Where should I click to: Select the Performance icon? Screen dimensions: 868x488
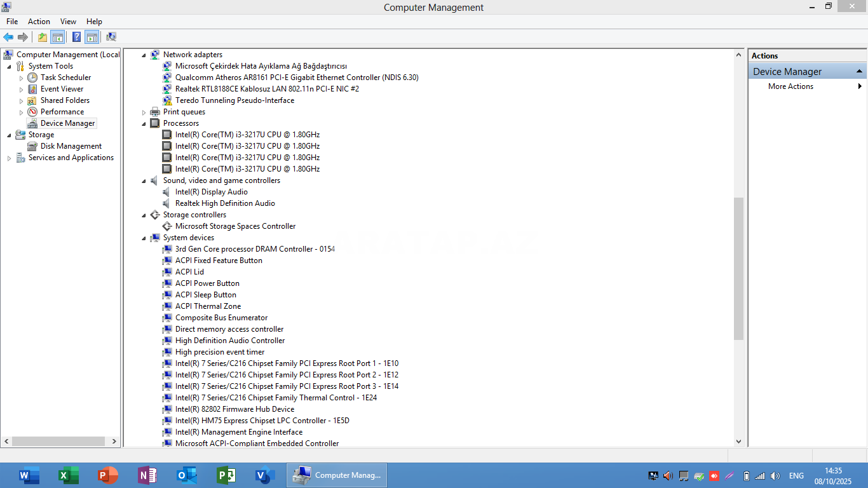coord(32,112)
